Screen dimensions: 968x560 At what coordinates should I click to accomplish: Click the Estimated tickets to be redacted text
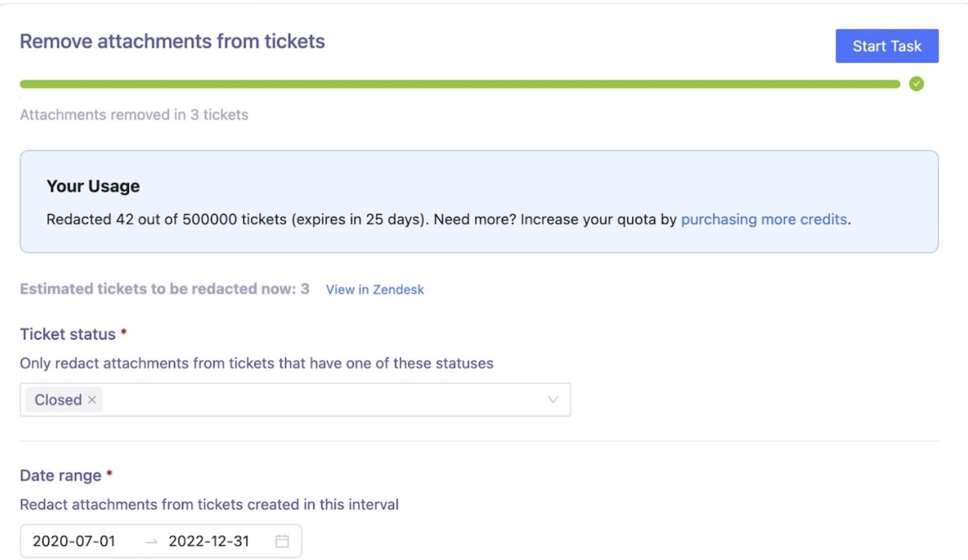(164, 289)
